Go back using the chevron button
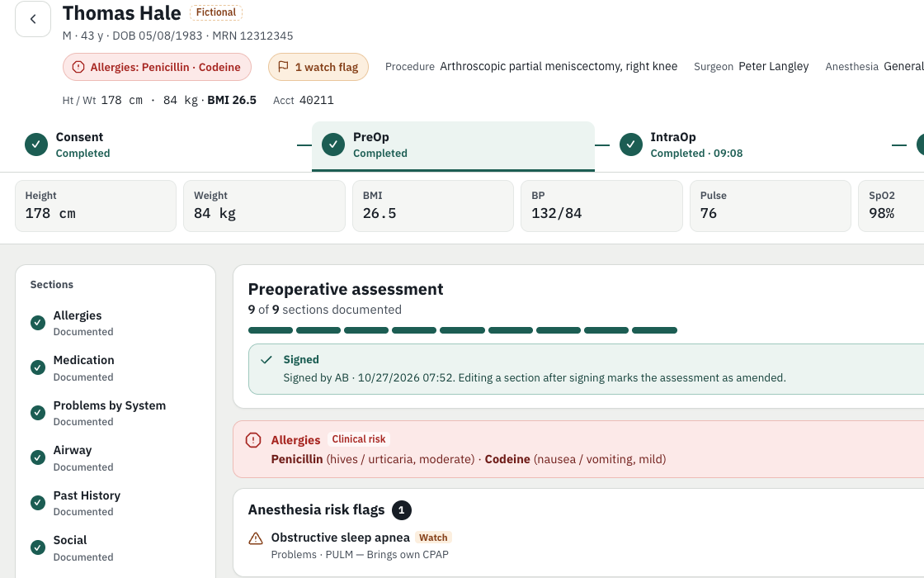Viewport: 924px width, 578px height. [x=33, y=19]
